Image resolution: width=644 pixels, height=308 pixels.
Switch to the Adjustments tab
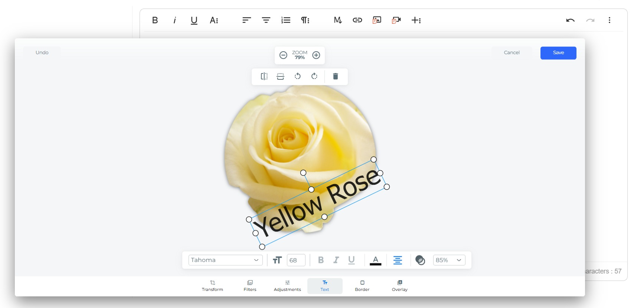point(287,286)
